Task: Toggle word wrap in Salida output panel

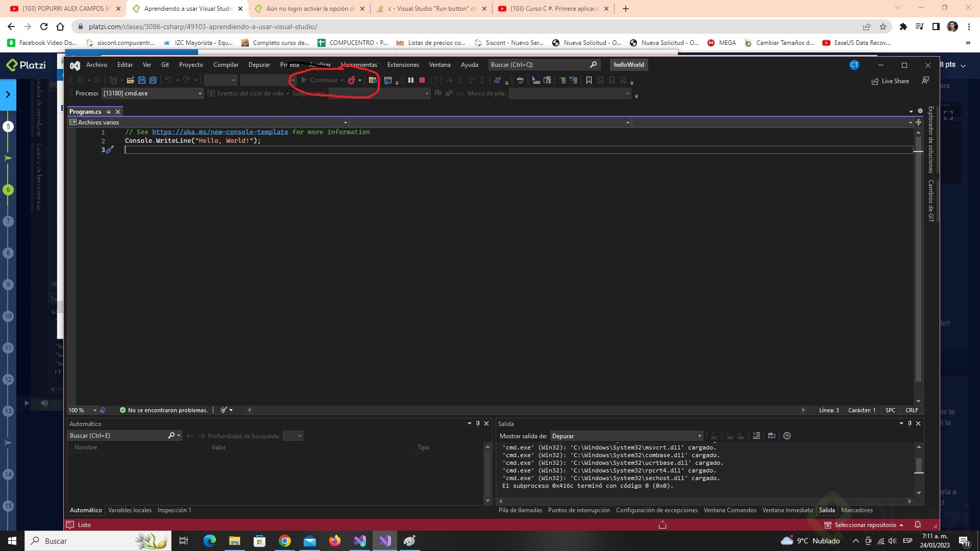Action: (x=771, y=436)
